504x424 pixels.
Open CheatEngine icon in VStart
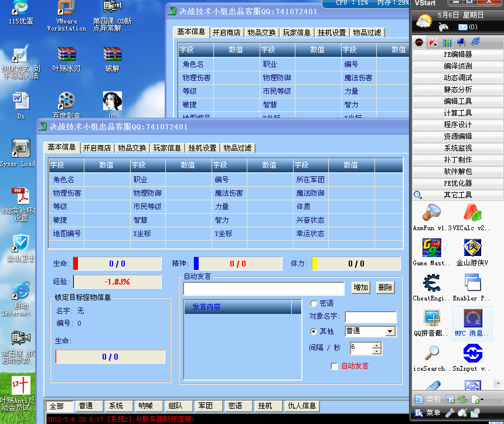click(432, 283)
